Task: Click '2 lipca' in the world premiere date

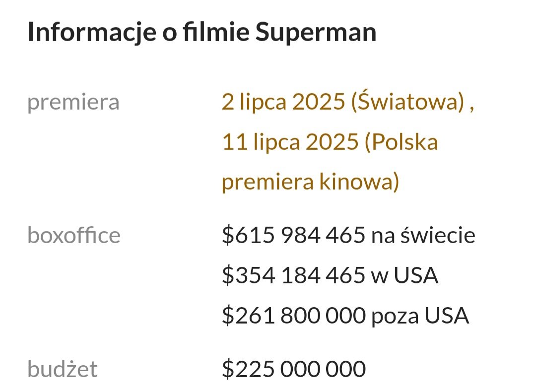Action: [254, 103]
